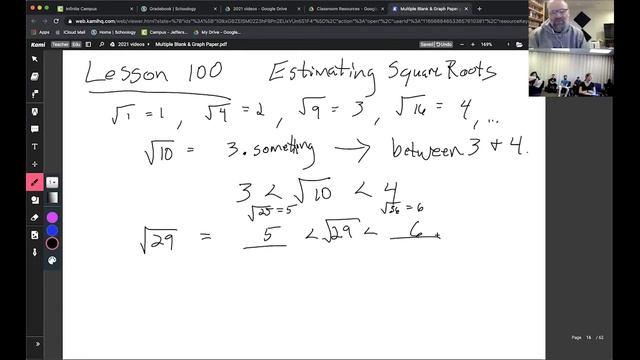Click the Kami logo
The image size is (640, 360).
click(x=38, y=44)
